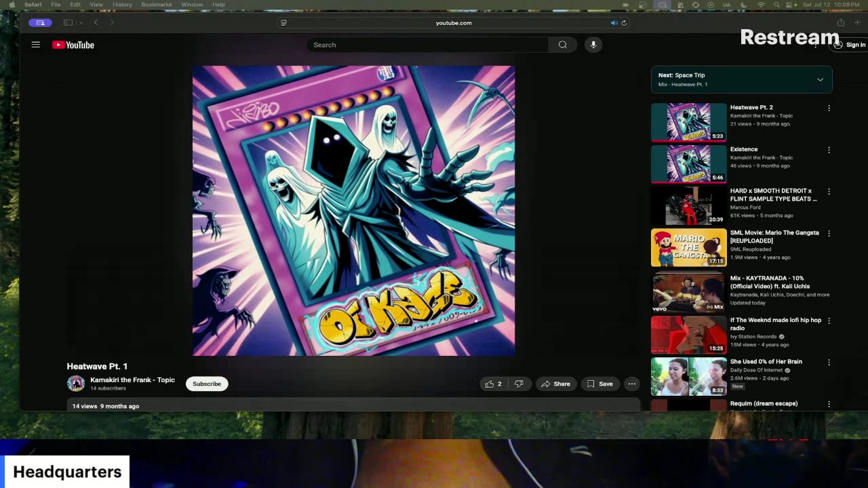Open the Requim (dream escape) video title
Image resolution: width=868 pixels, height=488 pixels.
point(764,403)
